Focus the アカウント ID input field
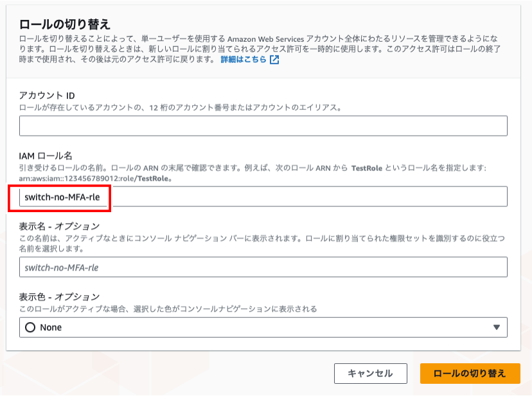The image size is (532, 396). point(263,126)
